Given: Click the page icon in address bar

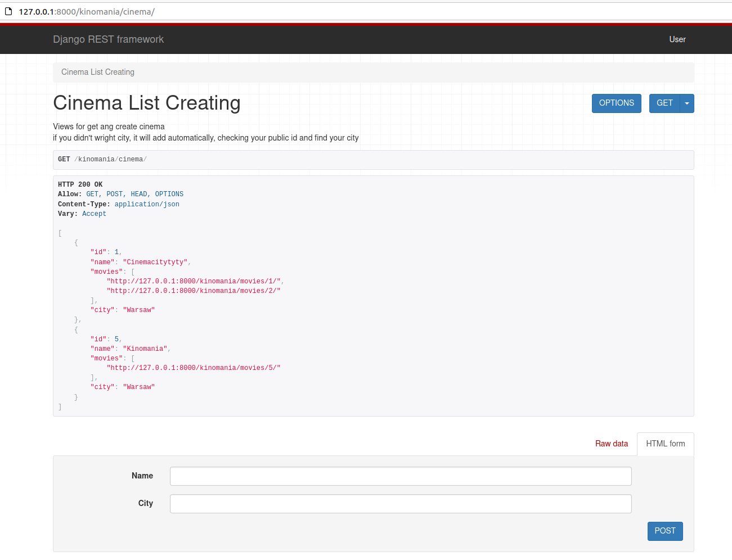Looking at the screenshot, I should [x=8, y=11].
